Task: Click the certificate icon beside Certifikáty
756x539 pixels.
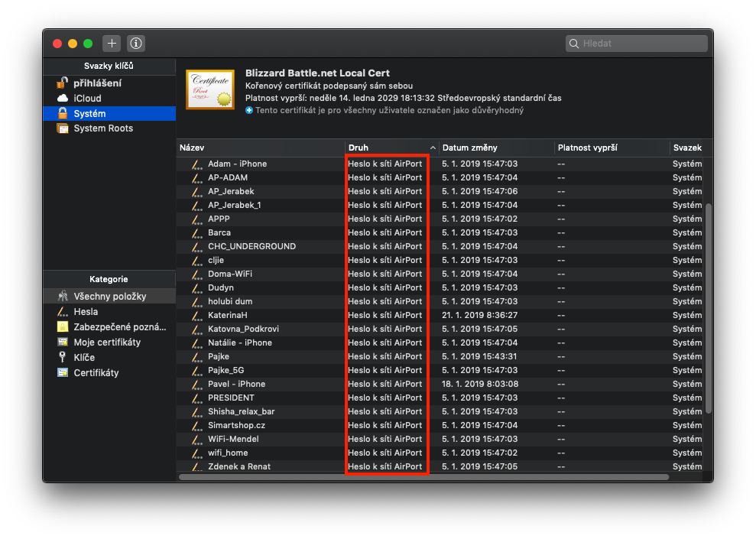Action: (x=63, y=372)
